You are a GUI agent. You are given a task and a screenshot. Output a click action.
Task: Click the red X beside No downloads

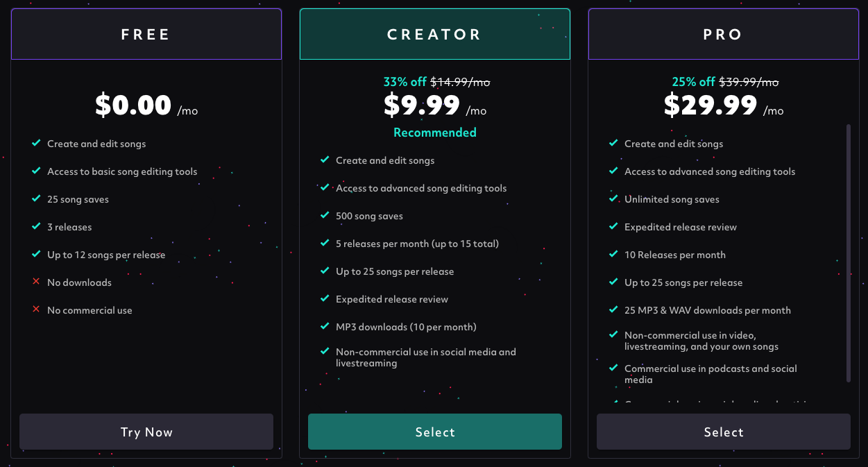tap(36, 282)
